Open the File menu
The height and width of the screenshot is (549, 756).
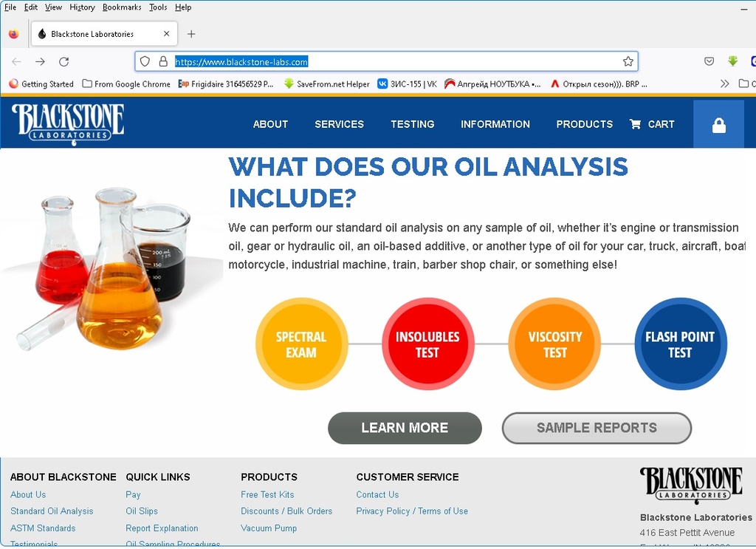[10, 7]
